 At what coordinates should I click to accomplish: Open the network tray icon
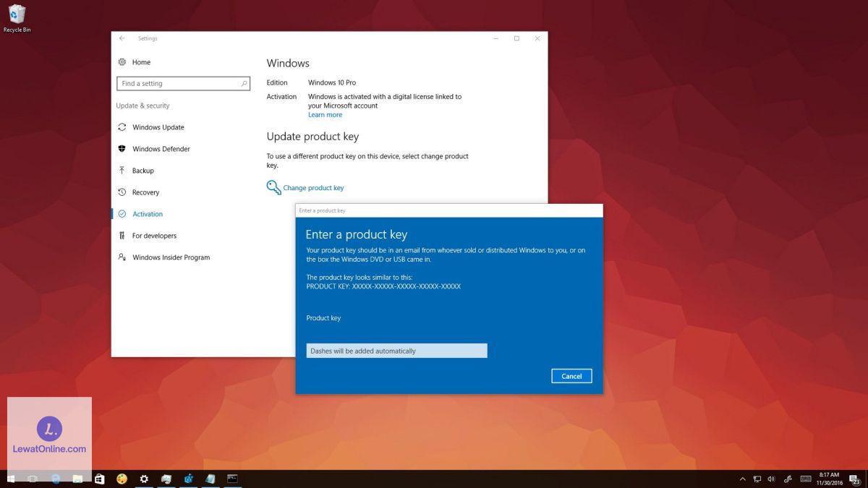(757, 479)
